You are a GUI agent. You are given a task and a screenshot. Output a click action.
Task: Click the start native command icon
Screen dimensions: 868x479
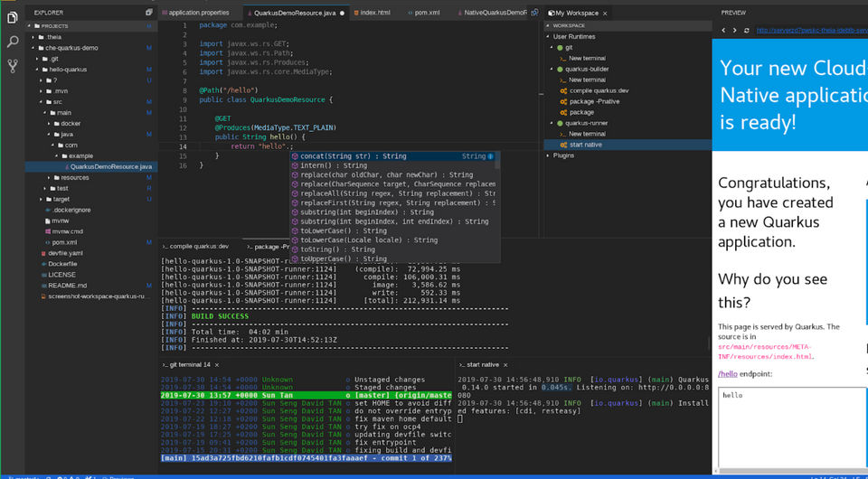coord(563,145)
